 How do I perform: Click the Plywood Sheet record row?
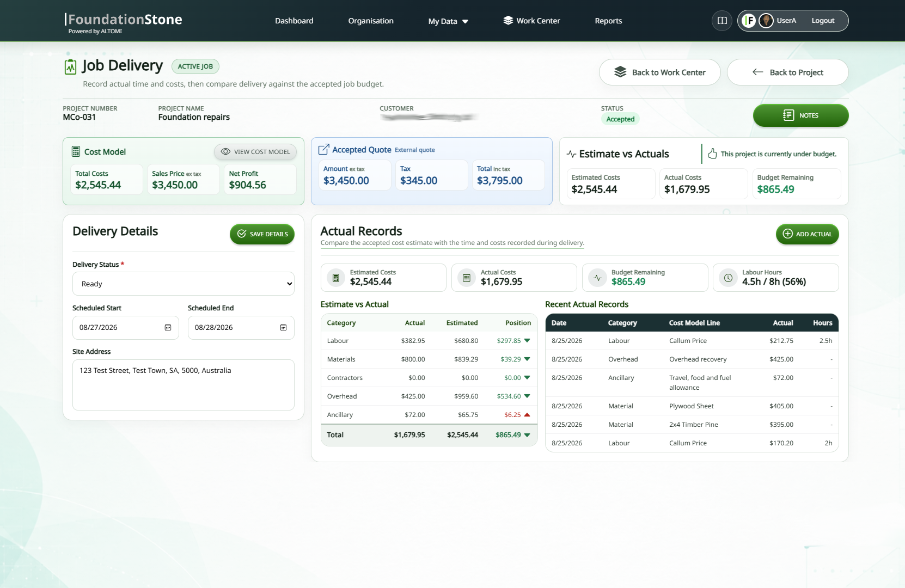point(692,406)
